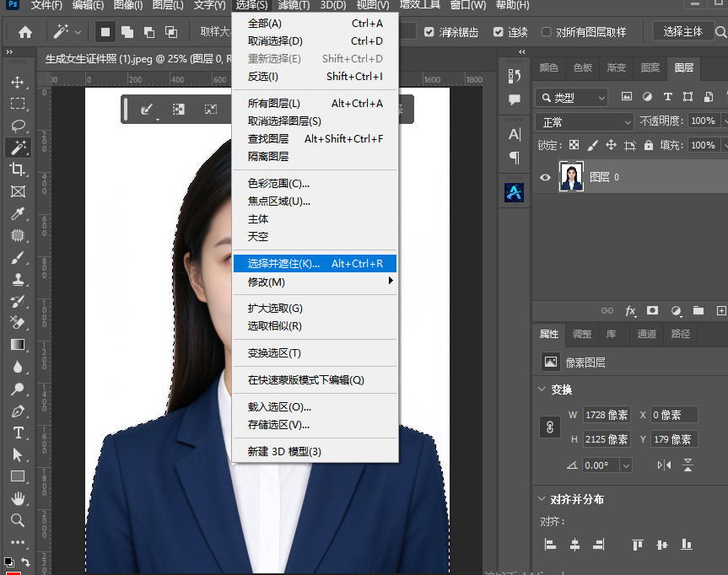Click the W width field 1728 像素
728x575 pixels.
coord(607,415)
